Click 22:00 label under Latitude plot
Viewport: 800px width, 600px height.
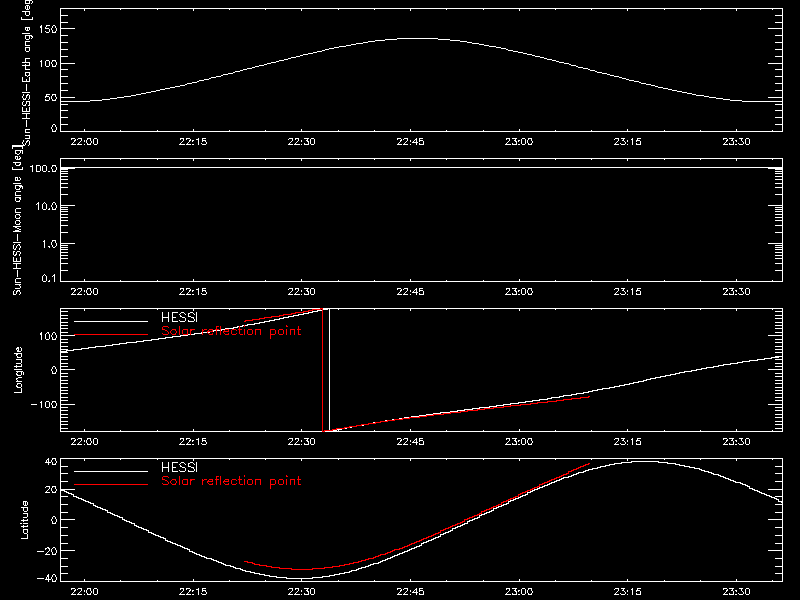84,591
